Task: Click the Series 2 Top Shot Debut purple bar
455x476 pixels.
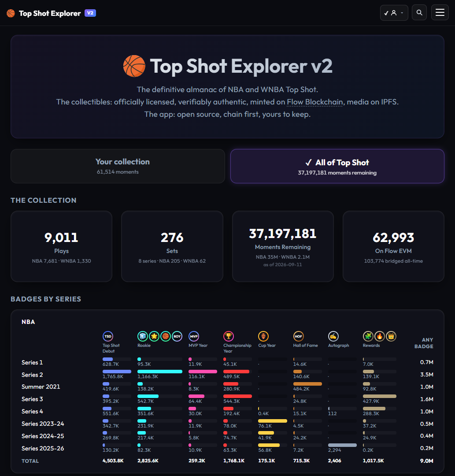Action: (x=117, y=372)
